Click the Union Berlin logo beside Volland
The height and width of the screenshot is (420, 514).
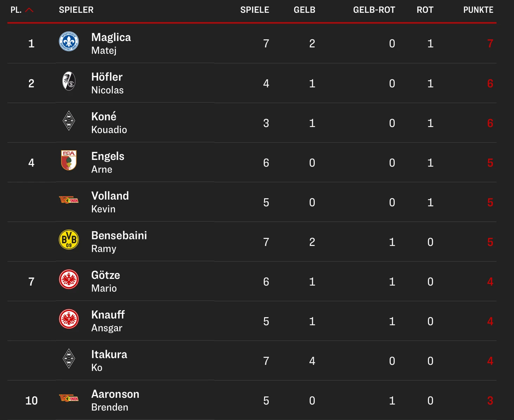click(x=69, y=200)
